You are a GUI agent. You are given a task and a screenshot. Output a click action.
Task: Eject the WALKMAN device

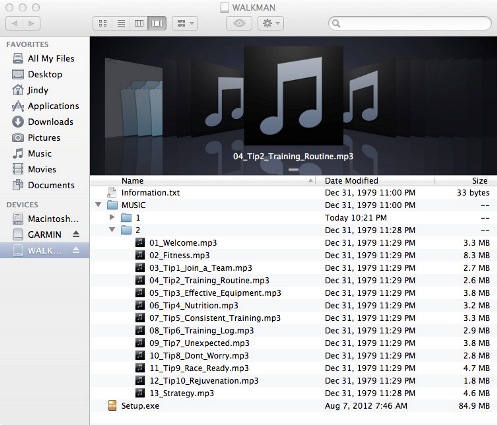(76, 250)
